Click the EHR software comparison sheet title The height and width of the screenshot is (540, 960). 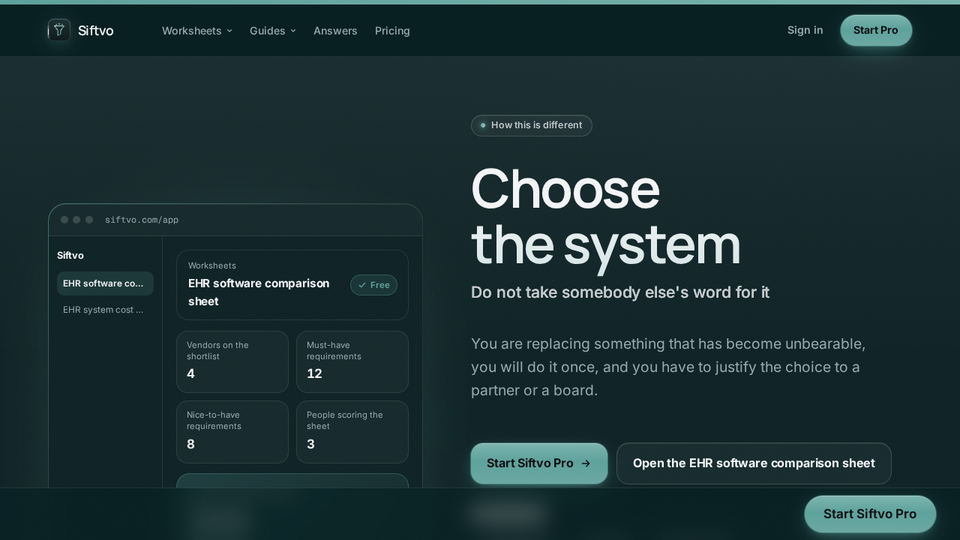259,292
